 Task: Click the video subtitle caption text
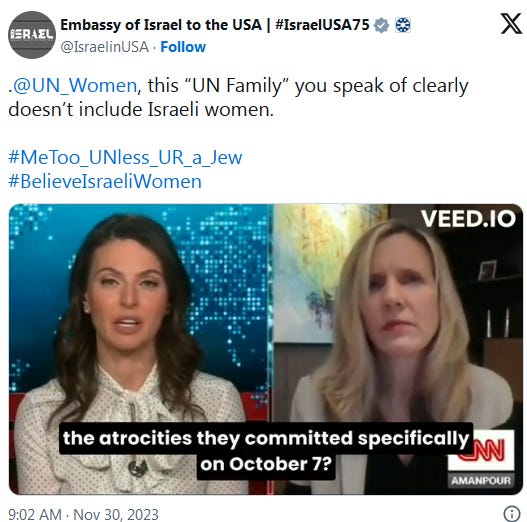266,451
